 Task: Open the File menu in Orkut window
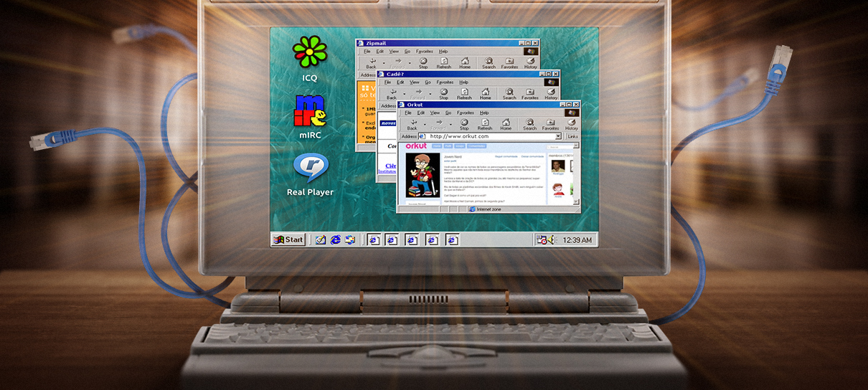408,113
